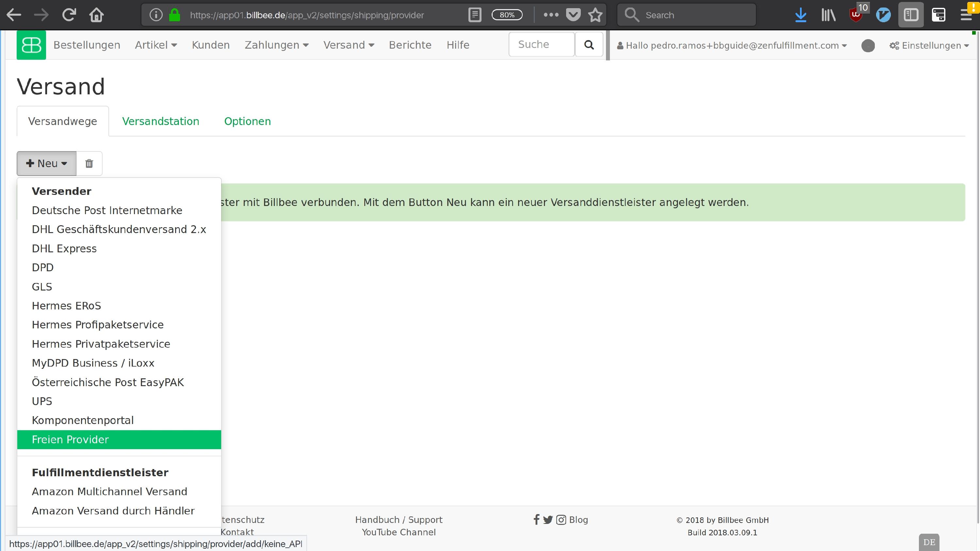Click the browser downloads arrow icon
Viewport: 980px width, 551px height.
(x=800, y=14)
